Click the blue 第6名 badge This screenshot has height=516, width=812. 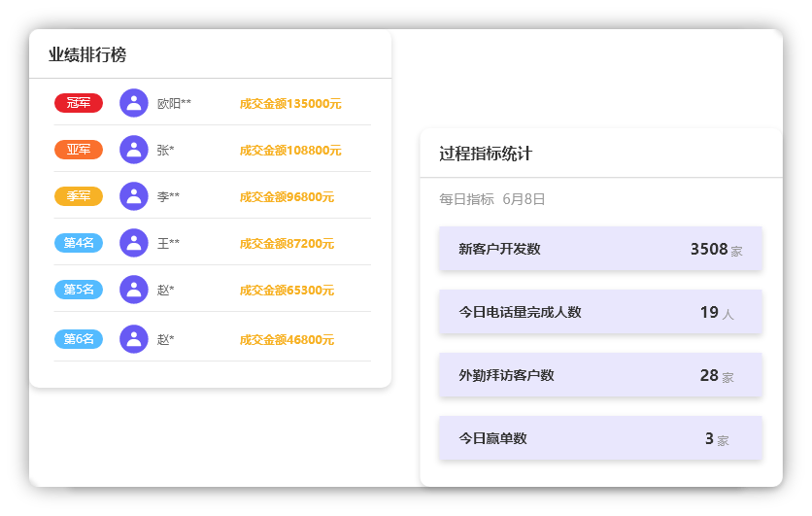point(79,339)
